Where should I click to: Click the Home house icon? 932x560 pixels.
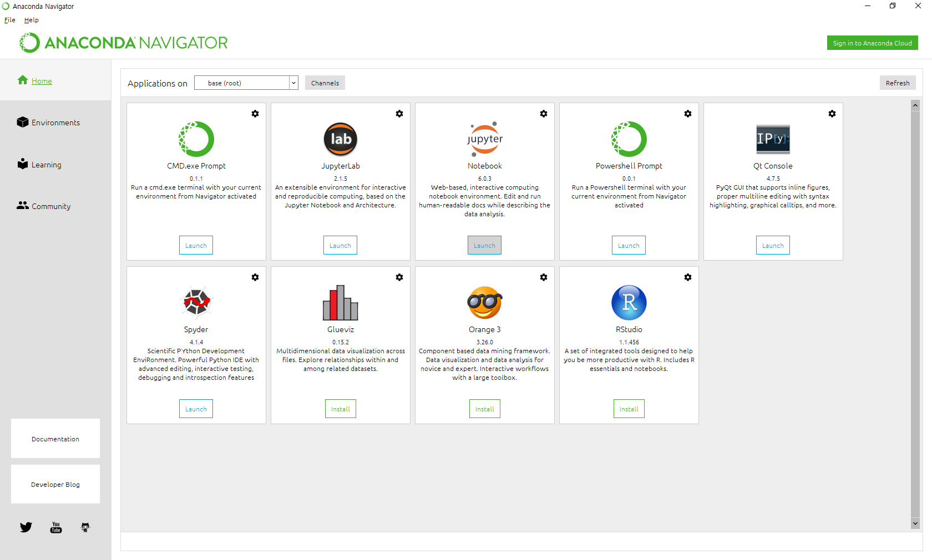click(x=23, y=80)
